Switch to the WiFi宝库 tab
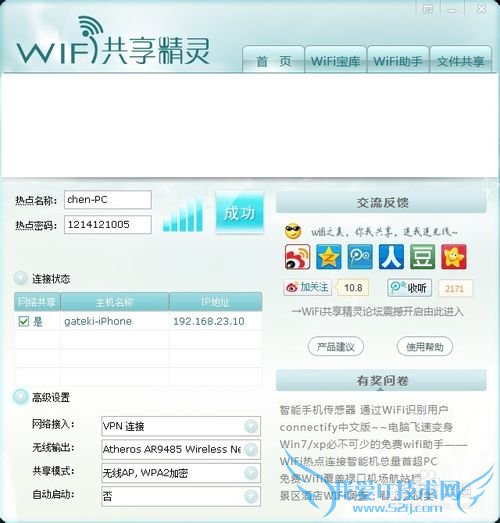This screenshot has height=523, width=500. 336,60
